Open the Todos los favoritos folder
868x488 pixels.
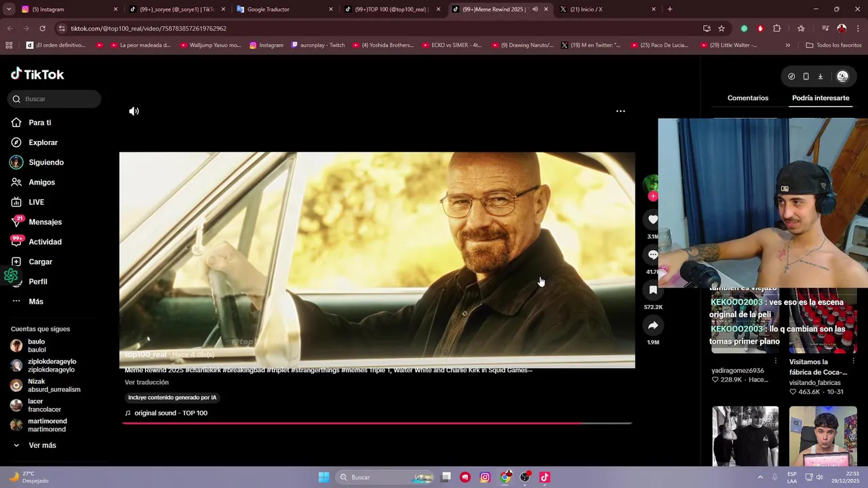[x=833, y=45]
